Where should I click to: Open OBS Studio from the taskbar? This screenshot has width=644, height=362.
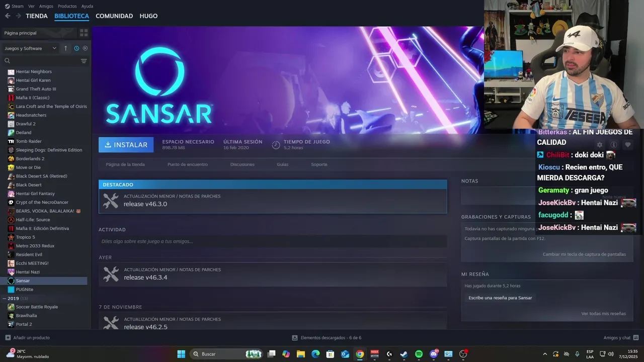[463, 354]
